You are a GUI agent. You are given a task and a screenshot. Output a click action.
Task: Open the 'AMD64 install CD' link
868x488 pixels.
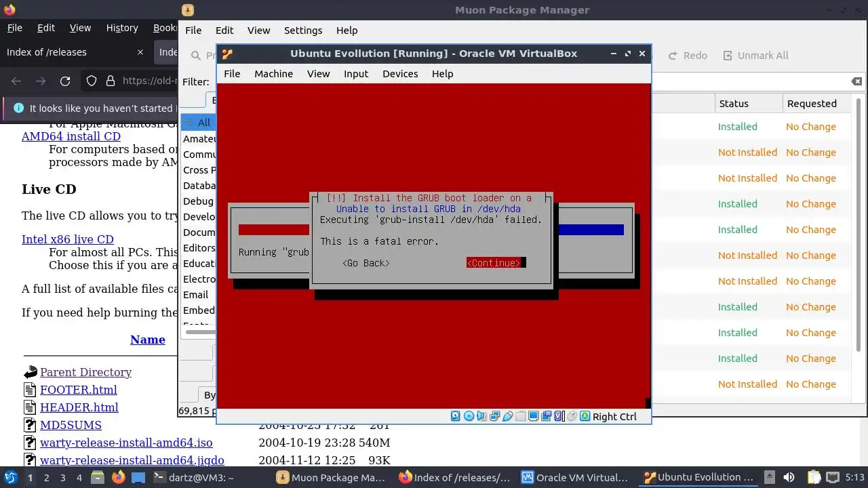(71, 136)
